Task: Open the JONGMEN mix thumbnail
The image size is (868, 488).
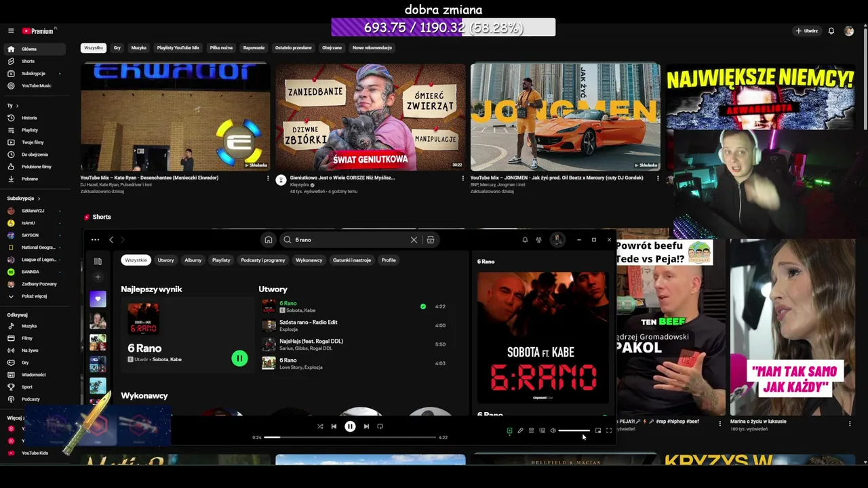Action: (x=566, y=117)
